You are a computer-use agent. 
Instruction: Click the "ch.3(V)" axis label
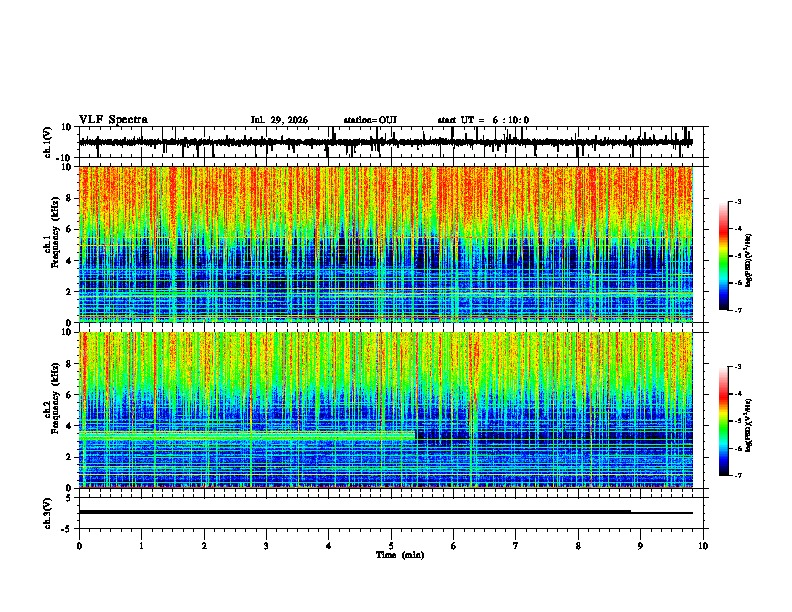pyautogui.click(x=48, y=514)
